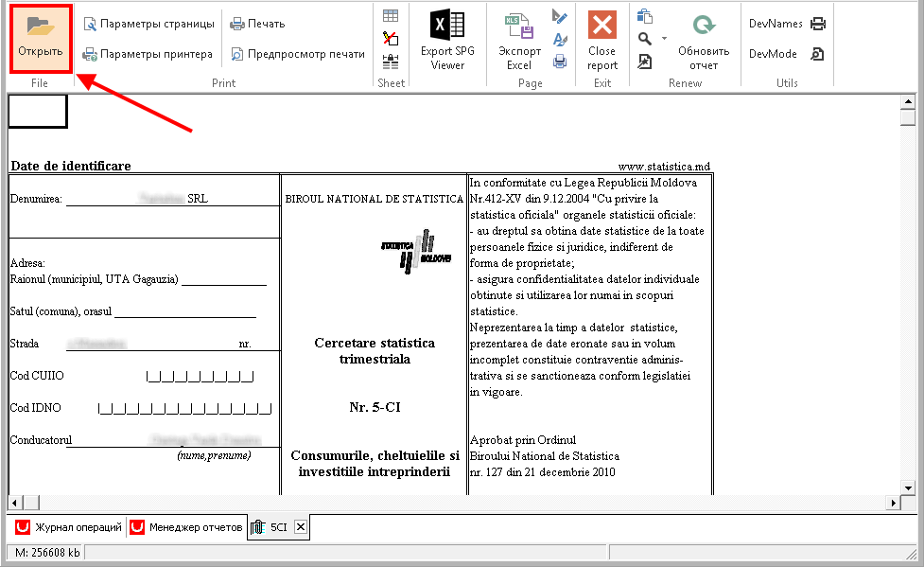Click the 'Date de identificare' heading
924x567 pixels.
coord(71,166)
